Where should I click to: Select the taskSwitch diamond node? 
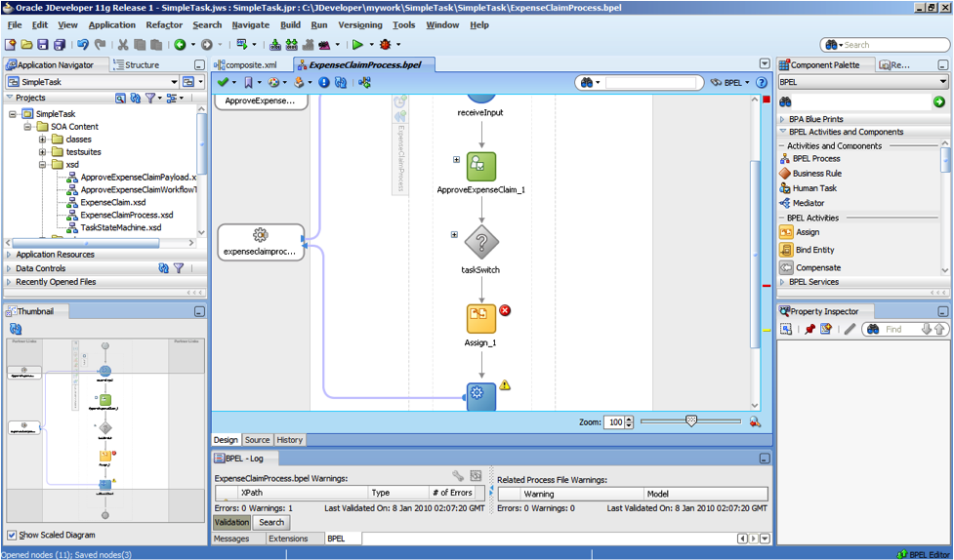click(480, 243)
